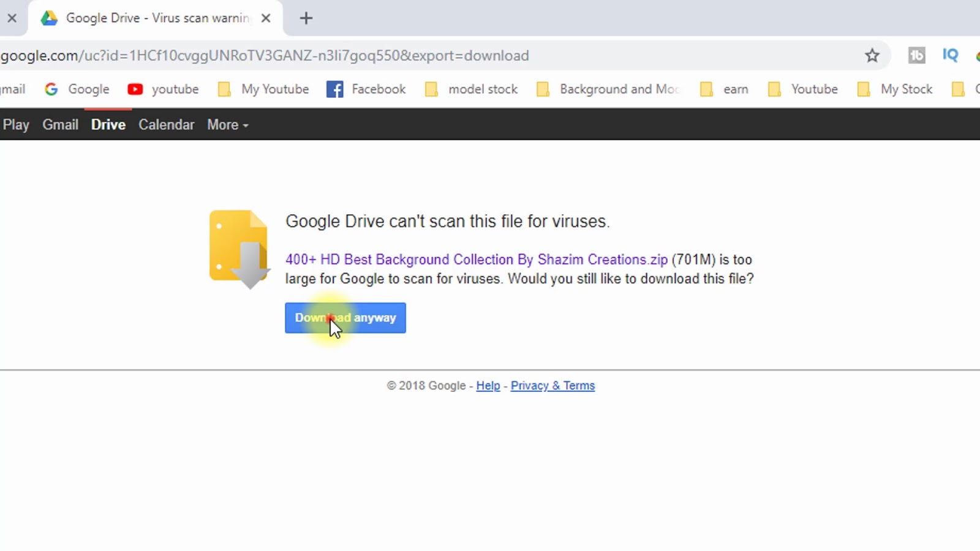The image size is (980, 551).
Task: Select the Google Drive Virus scan warning tab
Action: pos(156,18)
